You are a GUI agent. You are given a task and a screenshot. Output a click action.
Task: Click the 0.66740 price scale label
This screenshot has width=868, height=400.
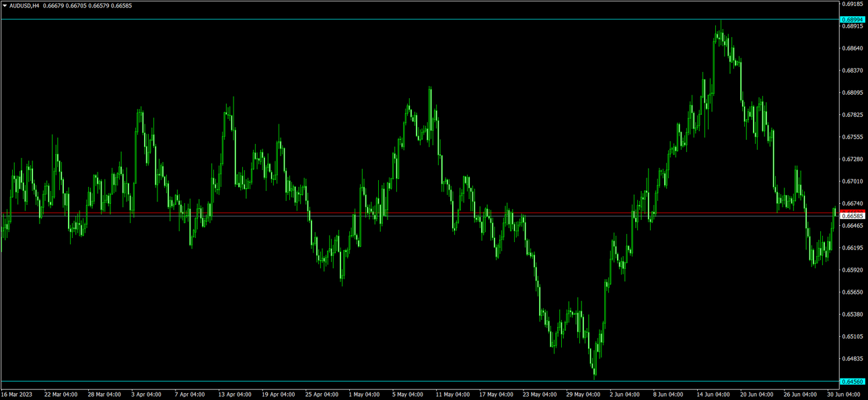[x=853, y=204]
